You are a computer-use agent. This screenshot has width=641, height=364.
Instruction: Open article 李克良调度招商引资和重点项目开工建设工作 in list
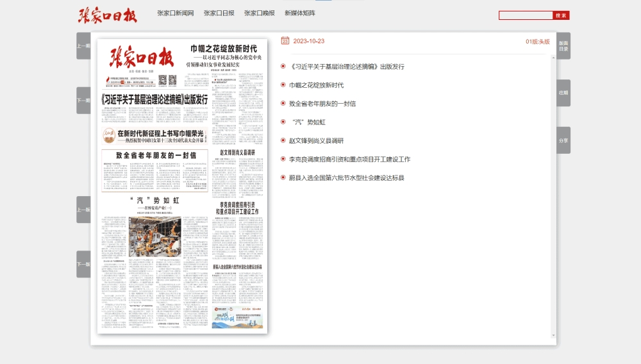[x=349, y=159]
